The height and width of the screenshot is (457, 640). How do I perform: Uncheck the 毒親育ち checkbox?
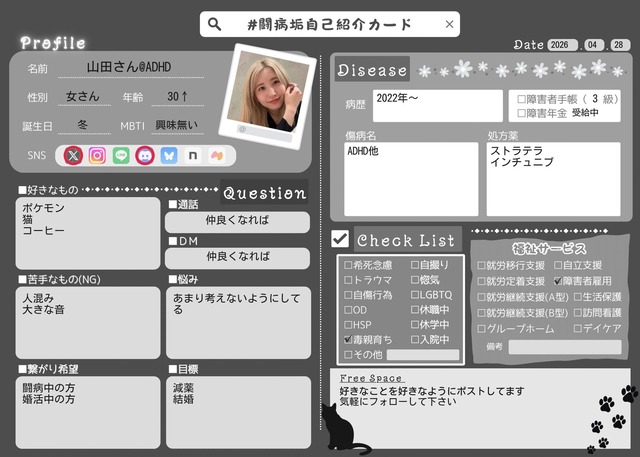click(348, 339)
